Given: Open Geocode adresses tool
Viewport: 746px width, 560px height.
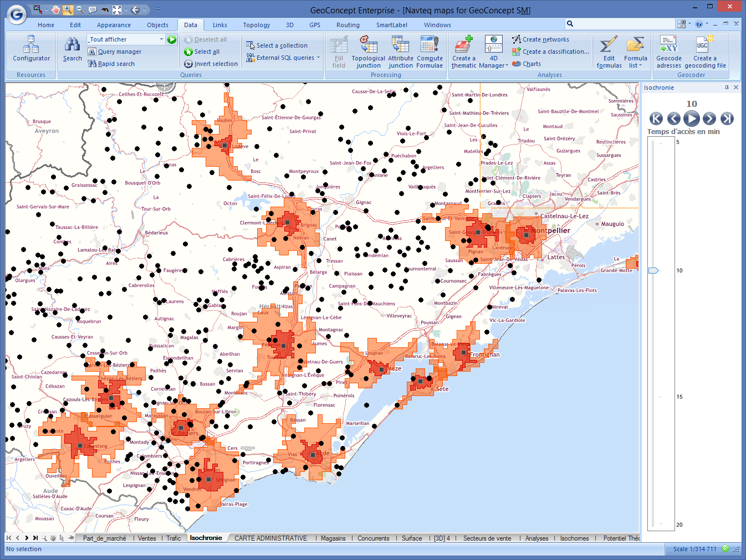Looking at the screenshot, I should coord(669,52).
